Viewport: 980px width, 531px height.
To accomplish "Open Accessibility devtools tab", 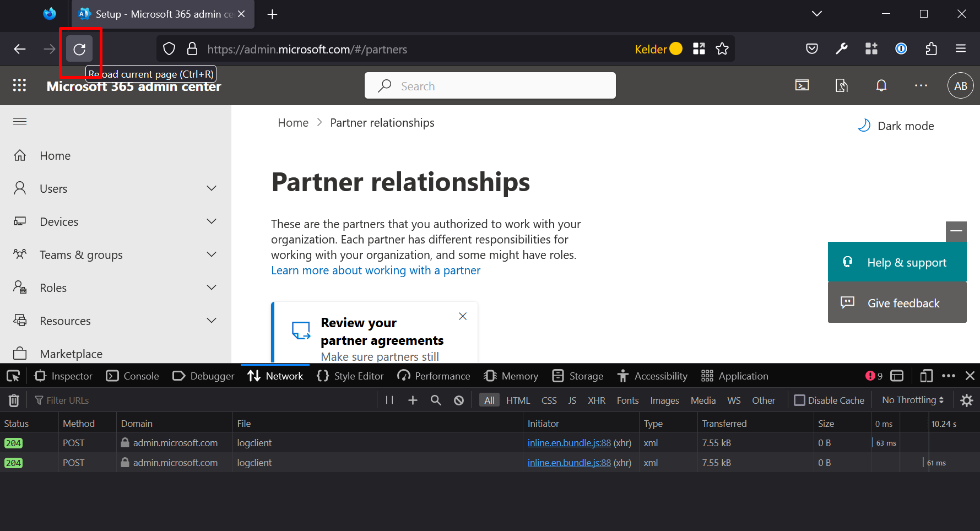I will pos(652,376).
